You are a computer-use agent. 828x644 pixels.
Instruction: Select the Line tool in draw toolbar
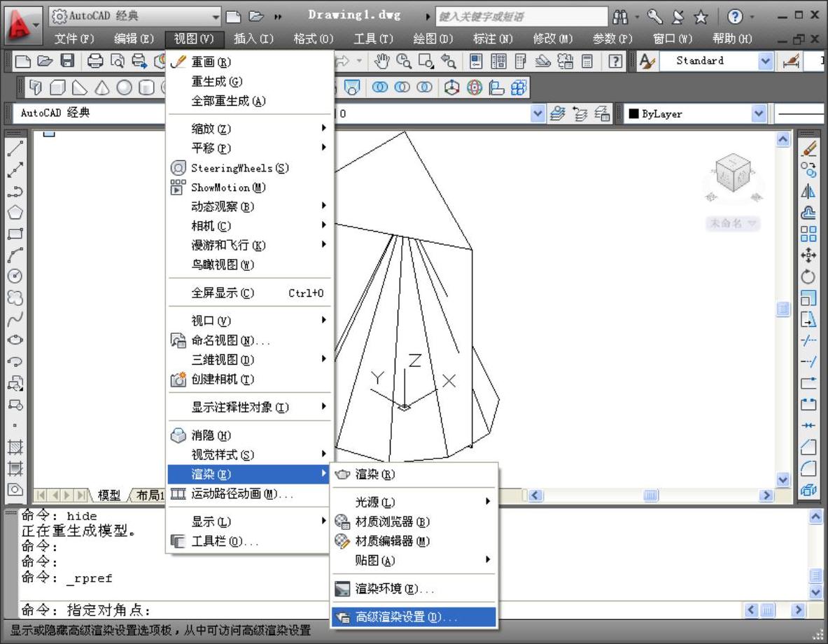tap(15, 148)
